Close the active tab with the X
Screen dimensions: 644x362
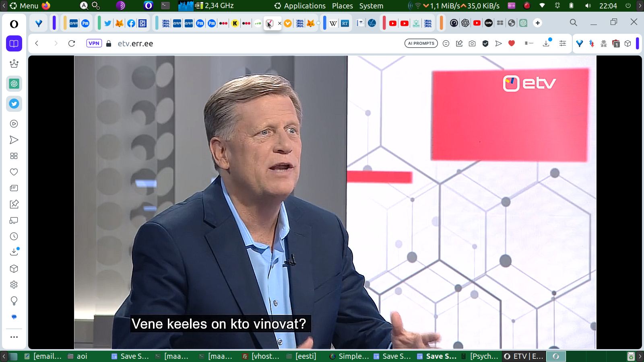[x=280, y=23]
